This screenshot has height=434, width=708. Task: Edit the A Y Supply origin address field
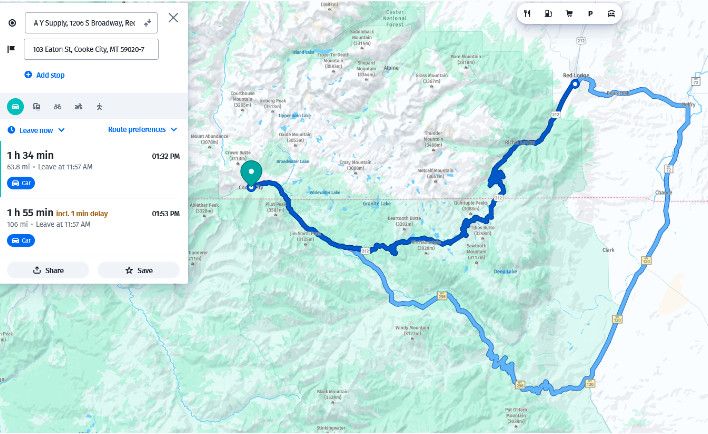pyautogui.click(x=91, y=23)
